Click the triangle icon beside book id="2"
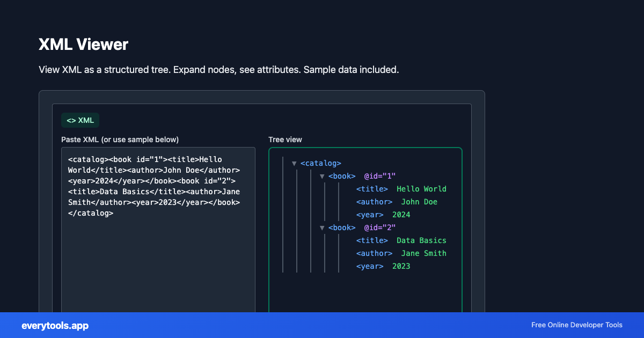The width and height of the screenshot is (644, 338). 321,227
